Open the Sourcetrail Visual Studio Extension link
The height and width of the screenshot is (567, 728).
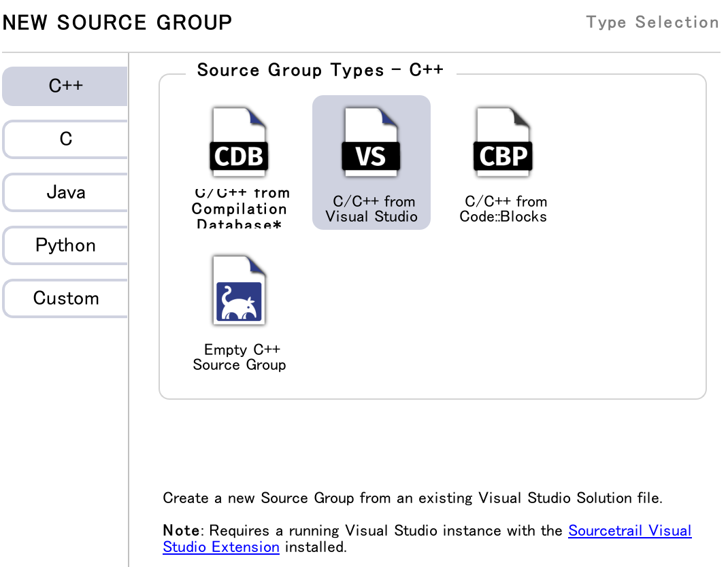click(629, 530)
